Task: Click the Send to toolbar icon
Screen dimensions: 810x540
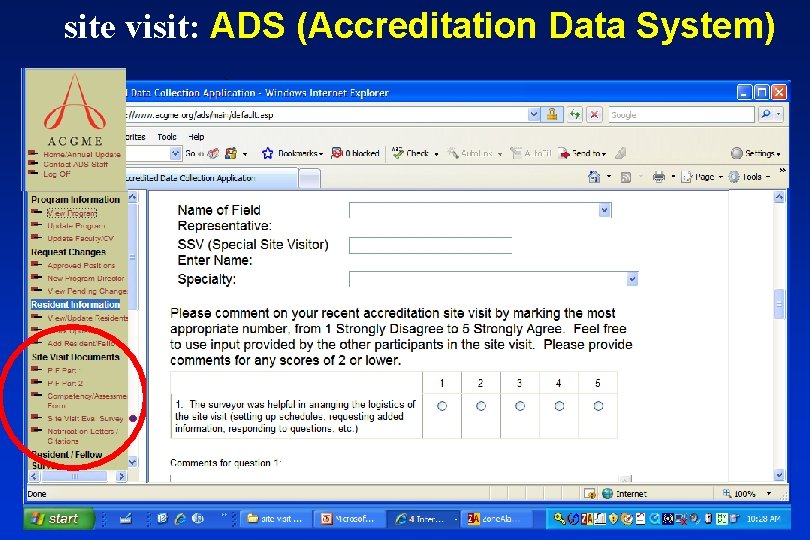Action: 564,153
